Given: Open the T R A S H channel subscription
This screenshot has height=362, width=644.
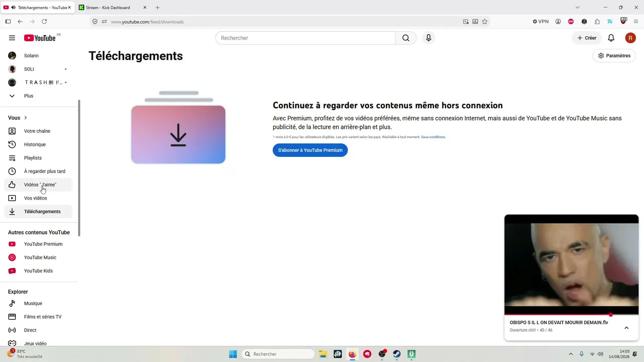Looking at the screenshot, I should pyautogui.click(x=39, y=82).
